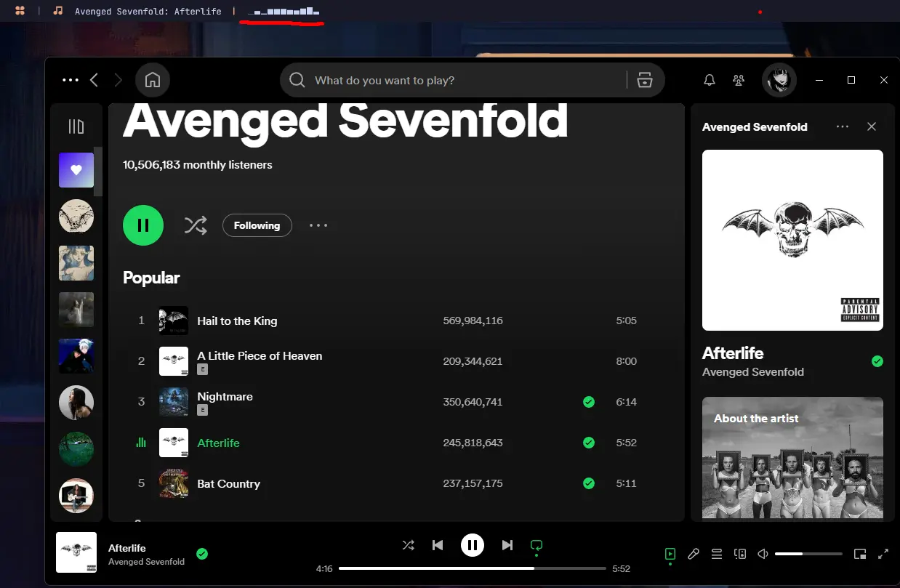Image resolution: width=900 pixels, height=588 pixels.
Task: Click the Following button
Action: pos(257,225)
